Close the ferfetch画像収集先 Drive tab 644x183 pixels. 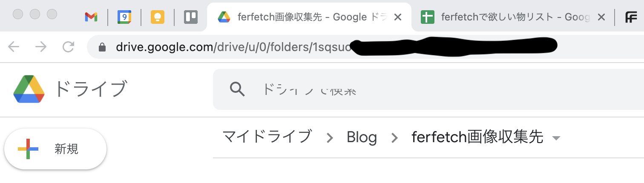(x=397, y=17)
